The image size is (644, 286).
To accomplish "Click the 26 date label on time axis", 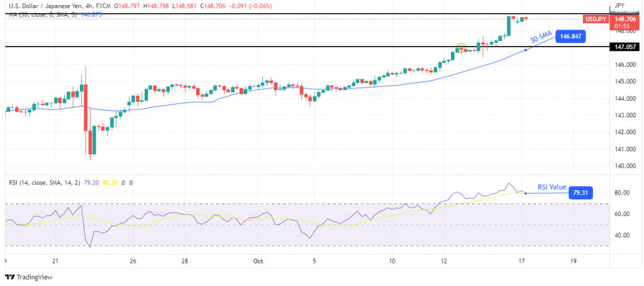I will 133,261.
